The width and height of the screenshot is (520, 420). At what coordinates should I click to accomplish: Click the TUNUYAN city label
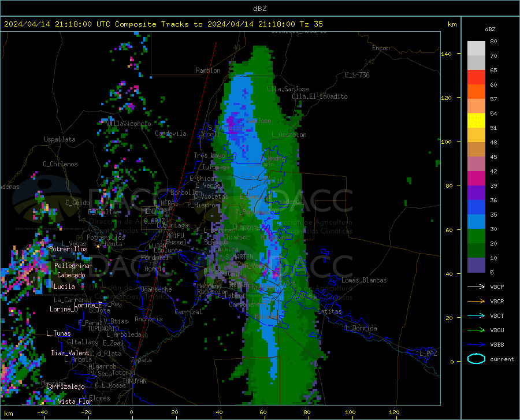134,381
